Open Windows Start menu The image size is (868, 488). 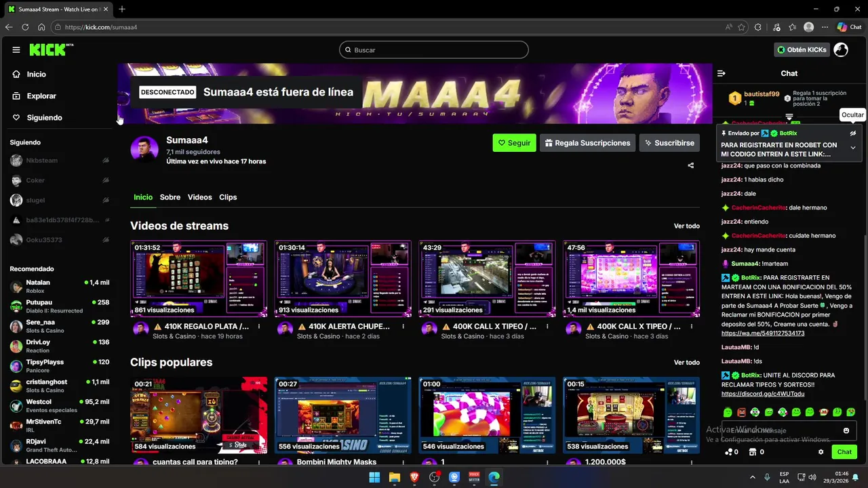click(374, 477)
